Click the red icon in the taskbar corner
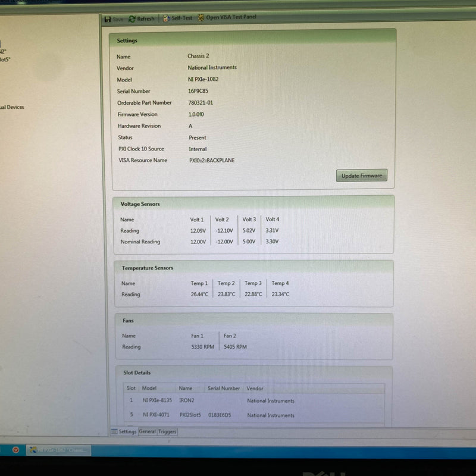This screenshot has width=476, height=476. click(x=17, y=450)
